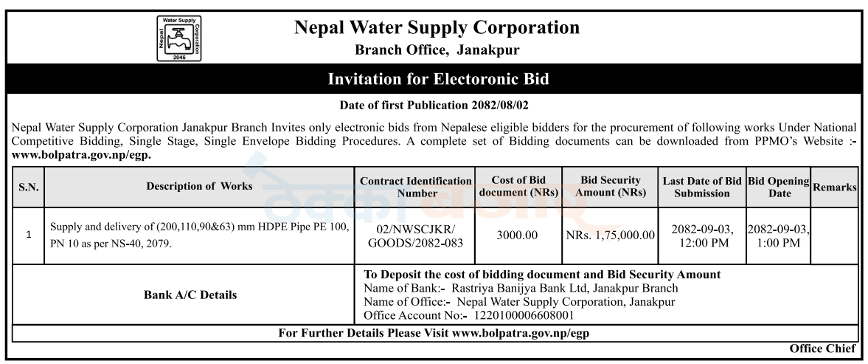
Task: Select the HDPE Pipe works description cell
Action: pos(199,236)
